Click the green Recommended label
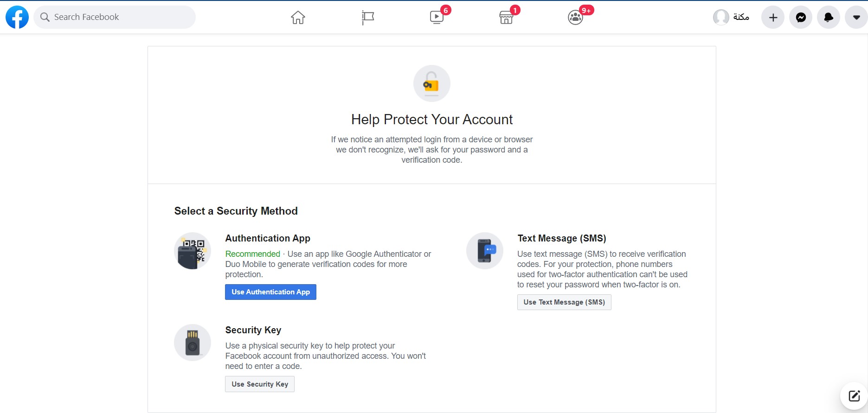This screenshot has width=868, height=413. pyautogui.click(x=253, y=254)
